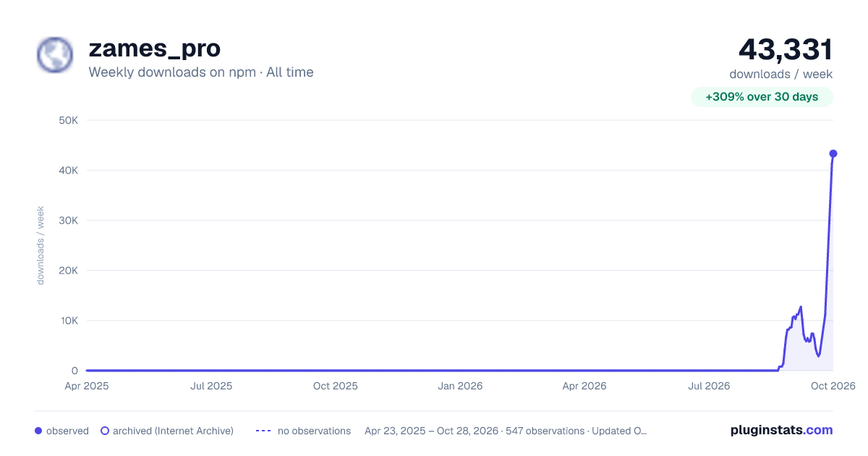Screen dimensions: 868x456
Task: Click the 'observed' legend filled dot
Action: (x=38, y=431)
